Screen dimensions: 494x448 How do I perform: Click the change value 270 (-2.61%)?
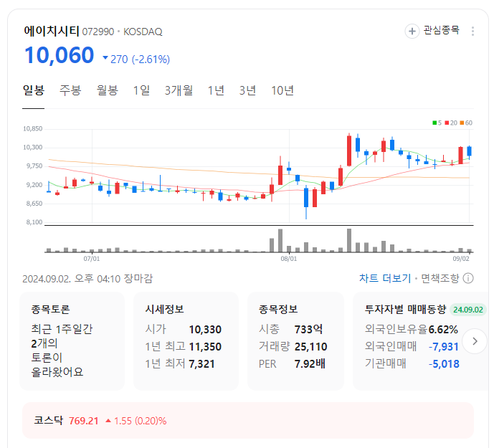click(136, 59)
